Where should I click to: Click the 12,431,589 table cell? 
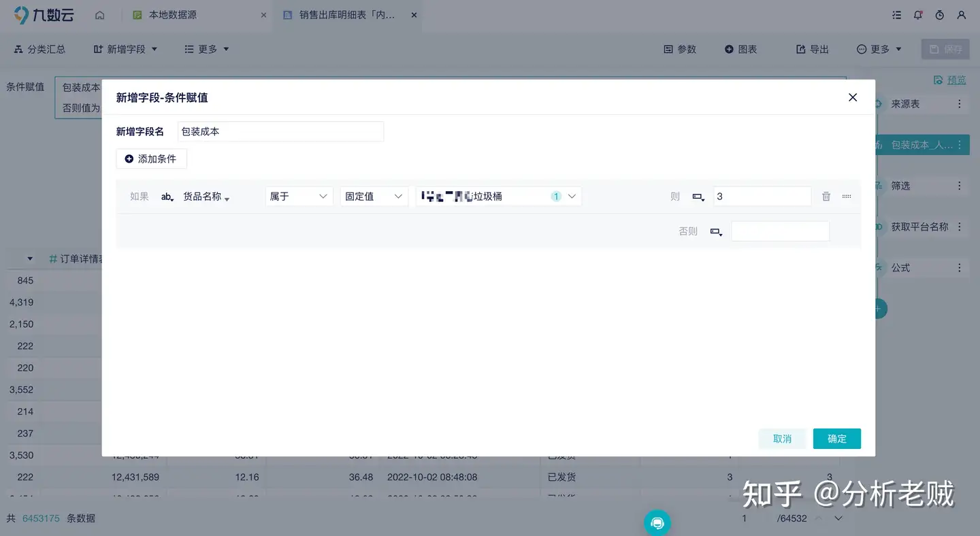(135, 477)
